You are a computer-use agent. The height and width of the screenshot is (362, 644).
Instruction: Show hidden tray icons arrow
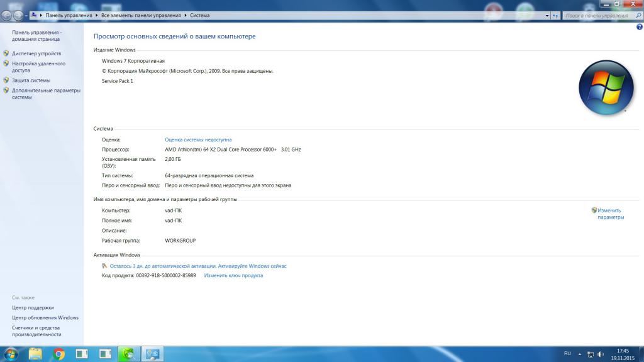coord(579,354)
